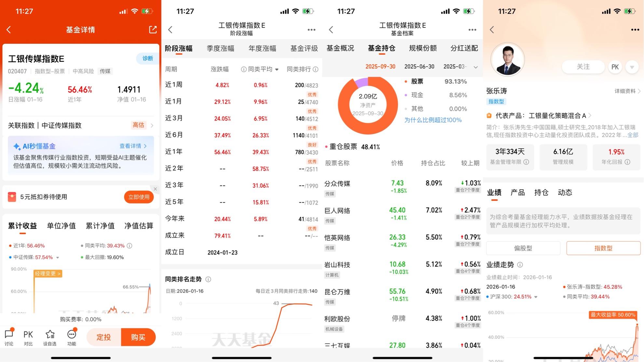
Task: Expand the 同类平均 column dropdown arrow
Action: [x=277, y=69]
